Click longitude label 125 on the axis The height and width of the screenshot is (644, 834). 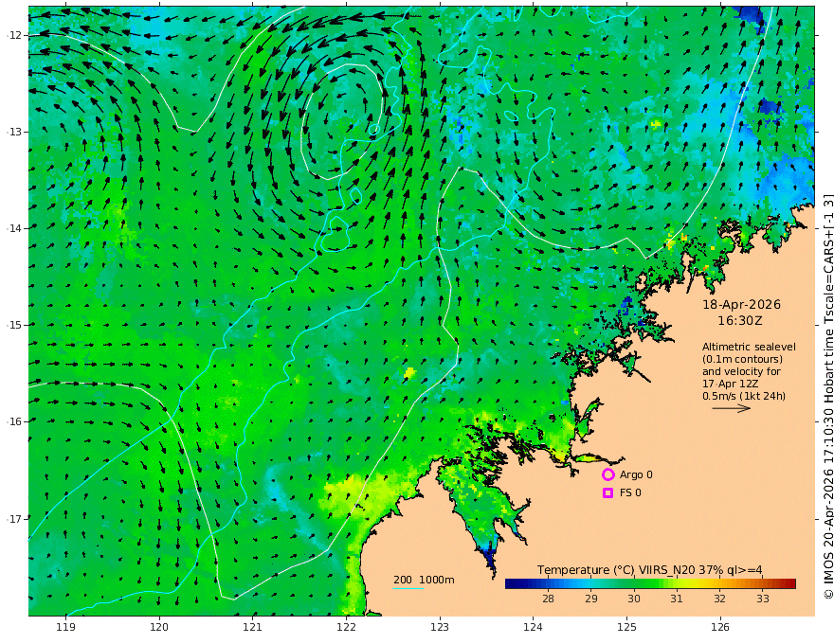pos(627,627)
